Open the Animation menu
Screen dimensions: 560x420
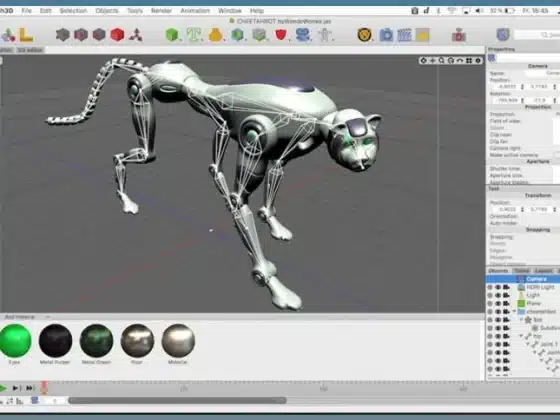coord(195,11)
